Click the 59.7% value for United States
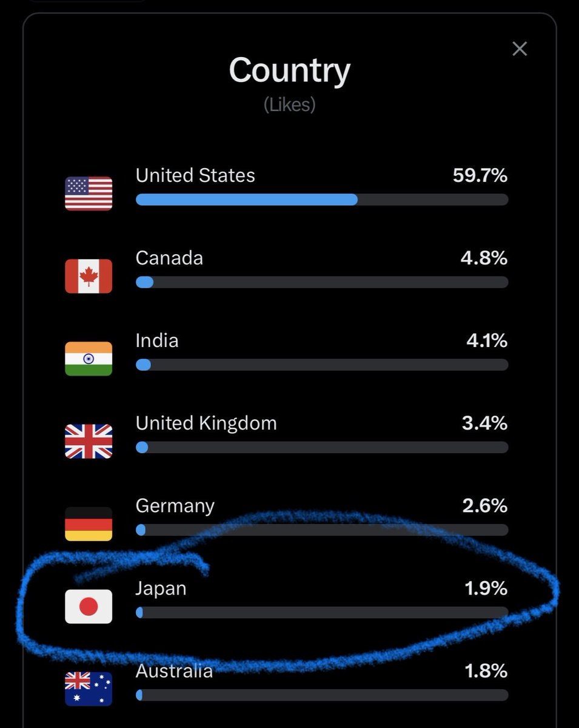Viewport: 579px width, 728px height. [480, 175]
